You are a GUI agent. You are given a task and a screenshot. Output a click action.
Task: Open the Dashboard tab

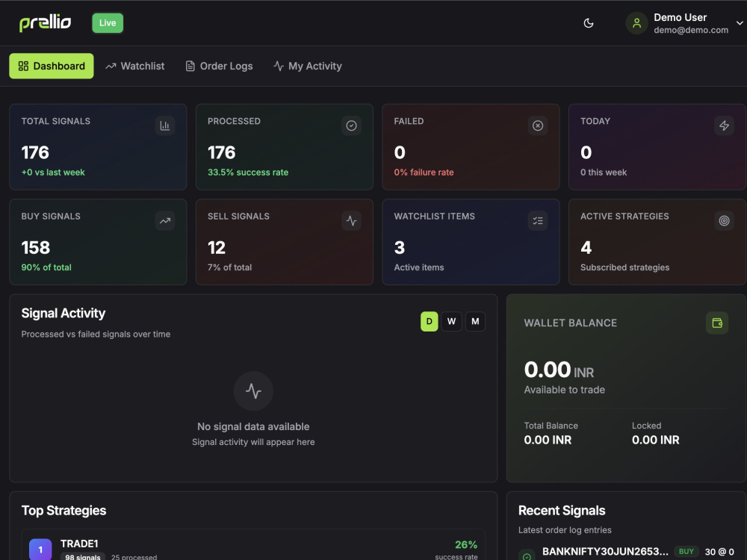[52, 66]
